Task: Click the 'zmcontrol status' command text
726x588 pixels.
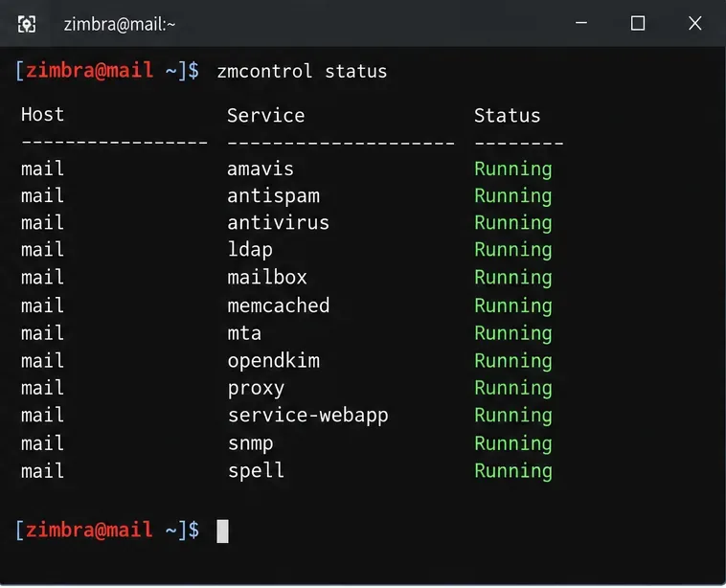Action: [x=302, y=72]
